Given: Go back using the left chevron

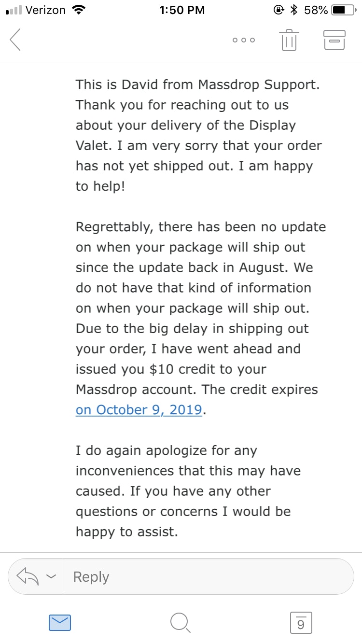Looking at the screenshot, I should 15,40.
